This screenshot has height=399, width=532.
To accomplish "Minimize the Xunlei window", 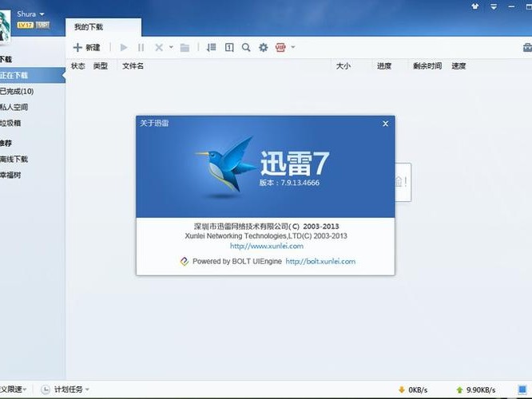I will point(511,6).
